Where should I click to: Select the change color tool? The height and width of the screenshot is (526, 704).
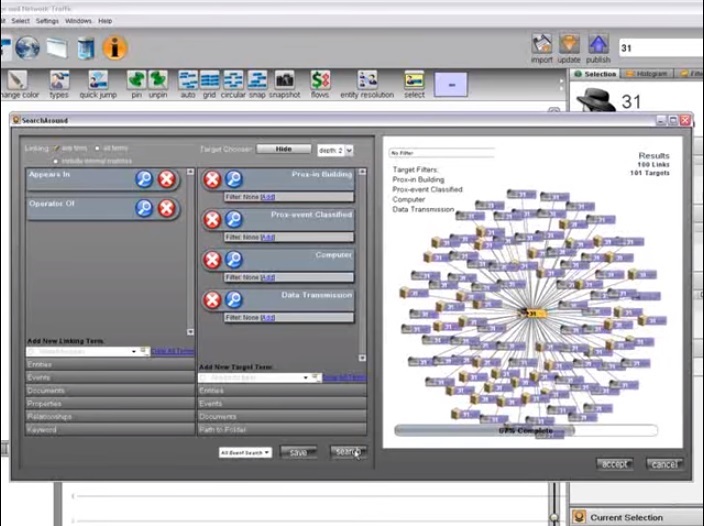tap(18, 81)
